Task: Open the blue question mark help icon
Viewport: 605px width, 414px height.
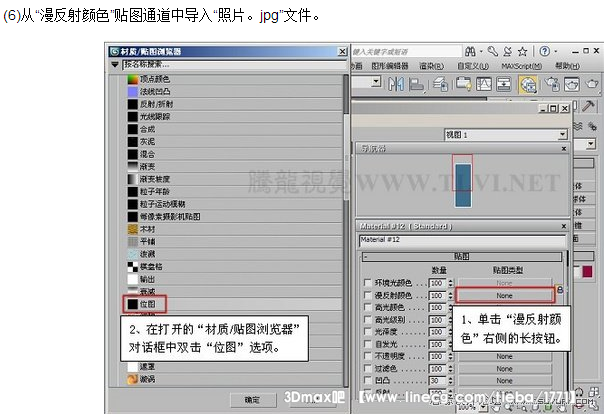Action: coord(544,51)
